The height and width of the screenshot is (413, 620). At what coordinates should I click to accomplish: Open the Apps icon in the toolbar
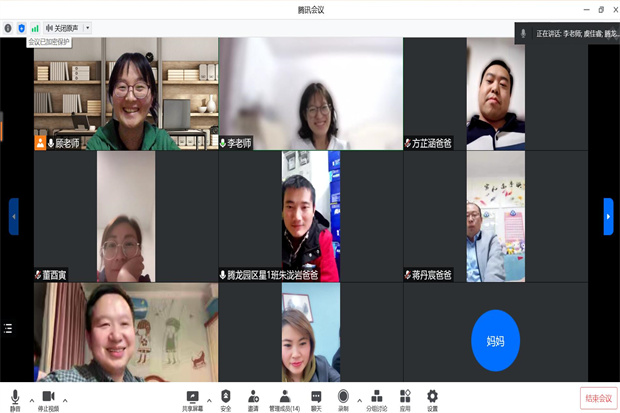(x=405, y=397)
